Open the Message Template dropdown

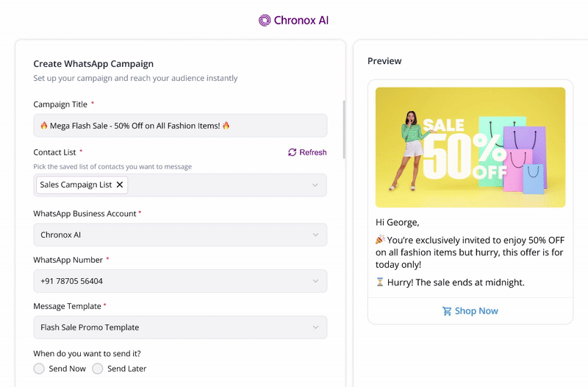(x=180, y=327)
